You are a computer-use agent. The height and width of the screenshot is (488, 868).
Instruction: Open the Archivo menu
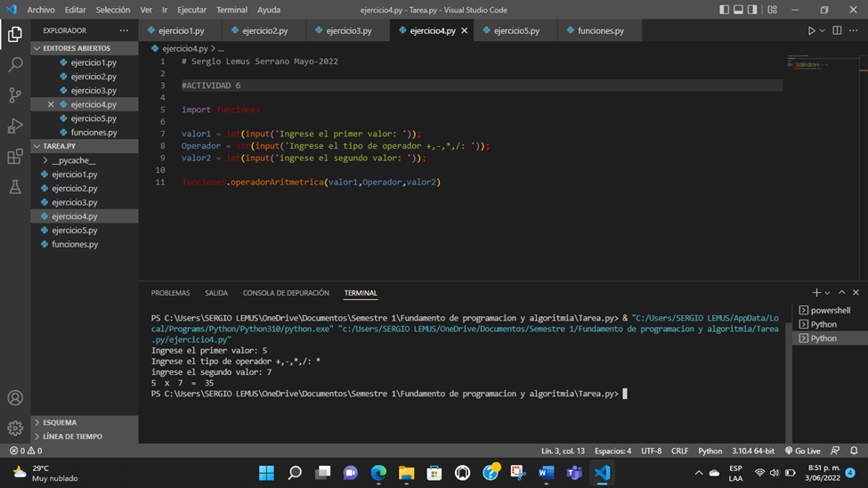41,10
